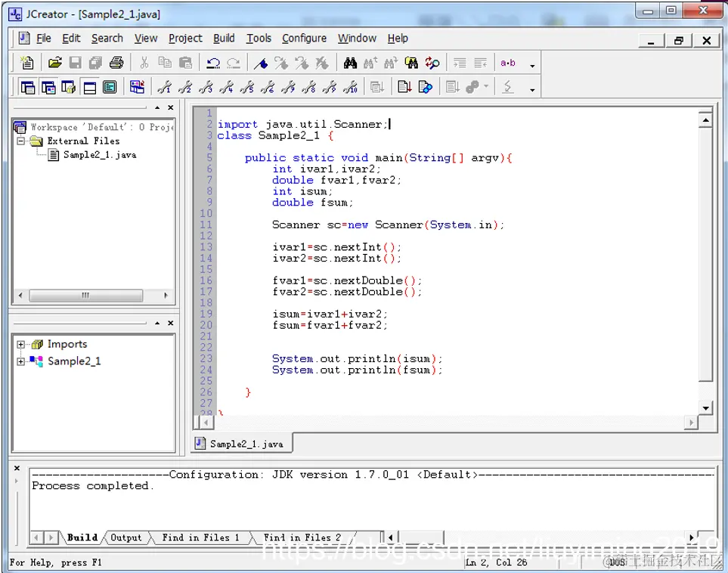Open the Tools menu

259,39
